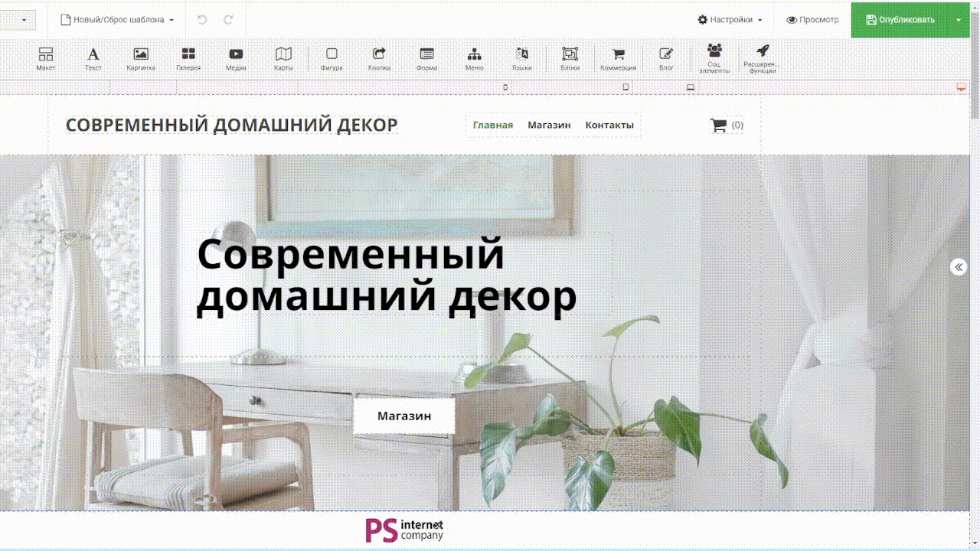This screenshot has height=551, width=980.
Task: Pick the Карты map tool
Action: click(x=283, y=58)
